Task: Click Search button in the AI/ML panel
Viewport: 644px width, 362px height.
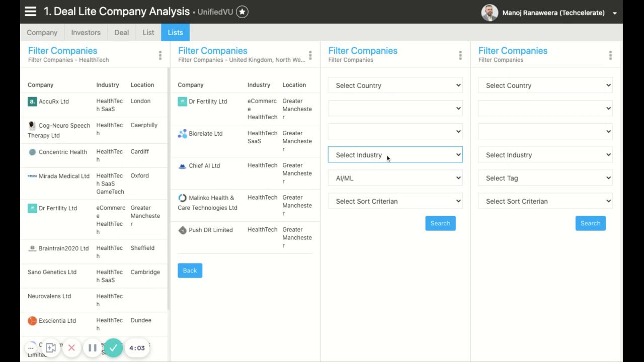Action: [440, 223]
